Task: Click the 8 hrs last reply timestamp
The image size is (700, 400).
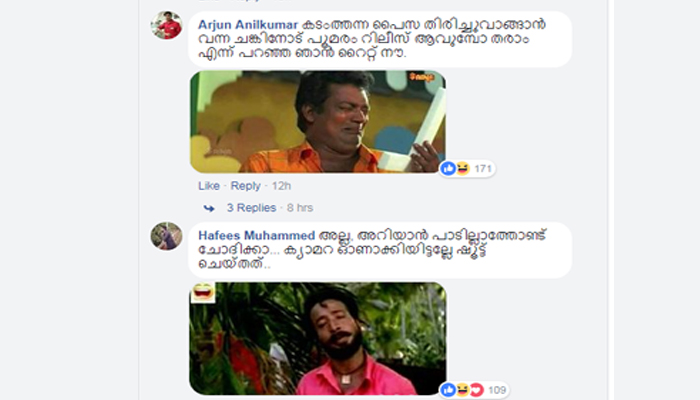Action: 300,208
